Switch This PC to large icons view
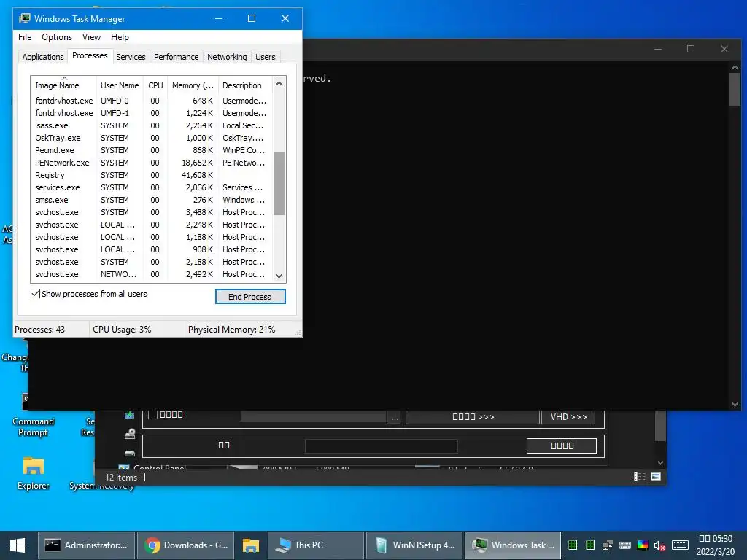This screenshot has height=560, width=747. click(656, 477)
